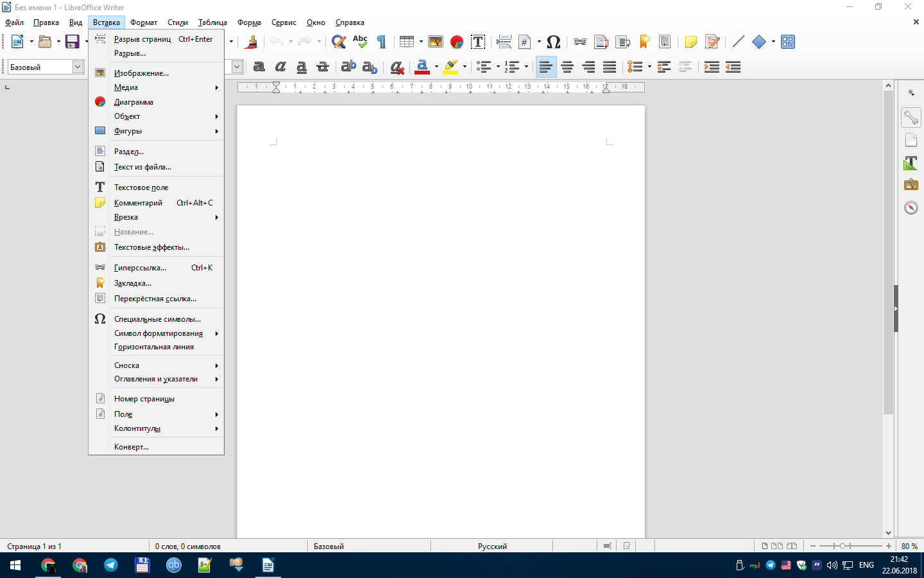Click the blue diamond shape tool

[759, 42]
